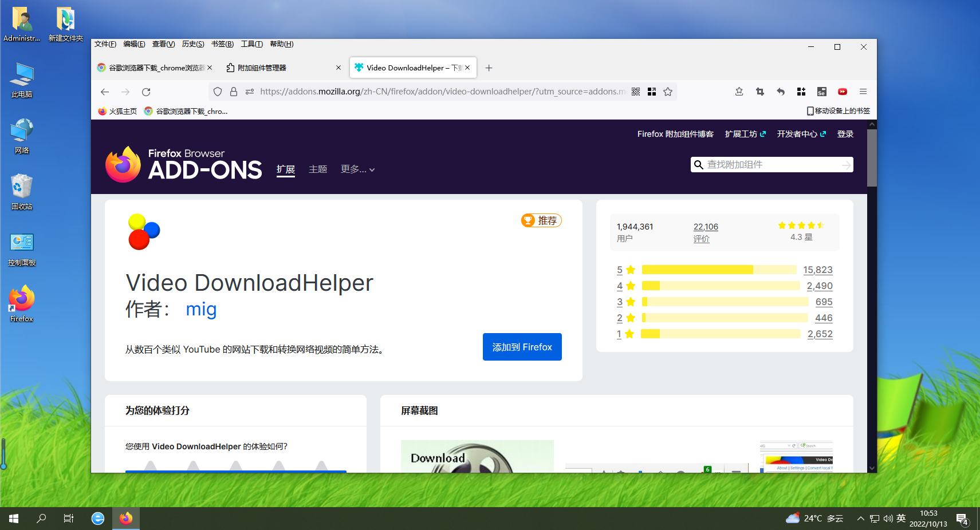Open the Firefox hamburger application menu
980x530 pixels.
coord(863,92)
